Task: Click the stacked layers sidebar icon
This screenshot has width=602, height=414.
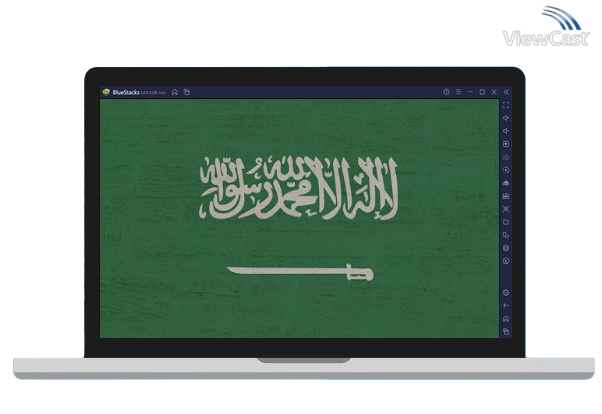Action: [x=506, y=248]
